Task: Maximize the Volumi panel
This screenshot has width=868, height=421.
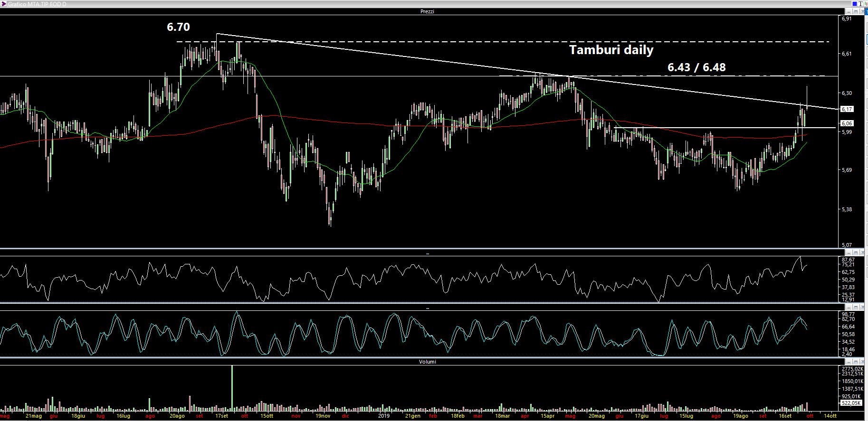Action: 855,361
